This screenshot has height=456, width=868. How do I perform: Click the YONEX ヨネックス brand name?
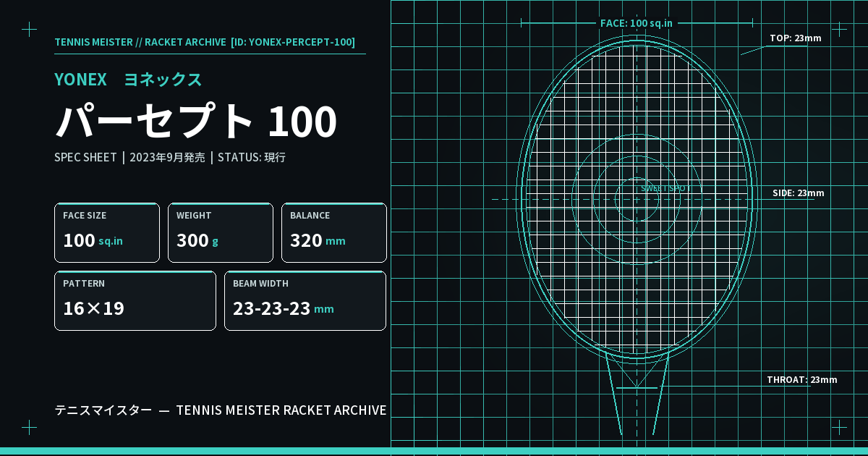[x=128, y=80]
